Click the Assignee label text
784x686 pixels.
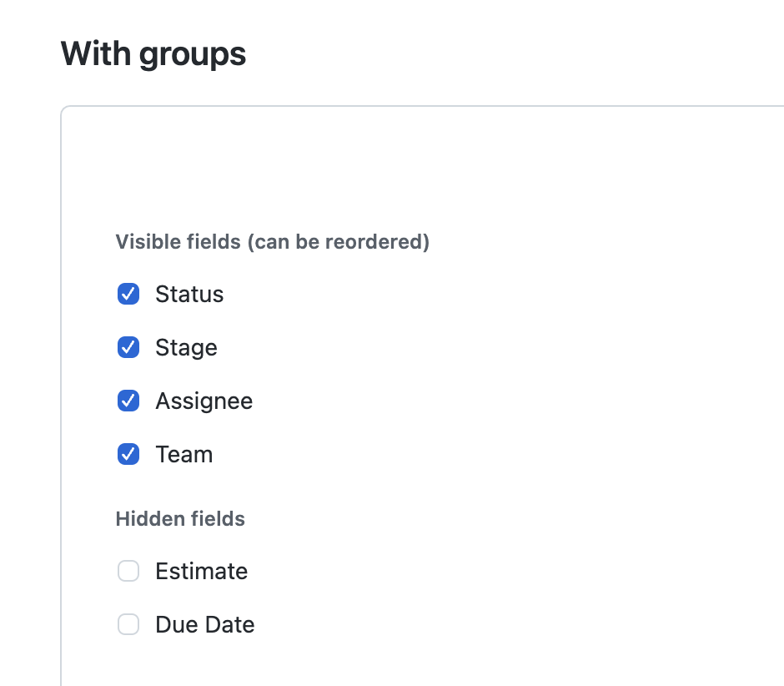(204, 401)
